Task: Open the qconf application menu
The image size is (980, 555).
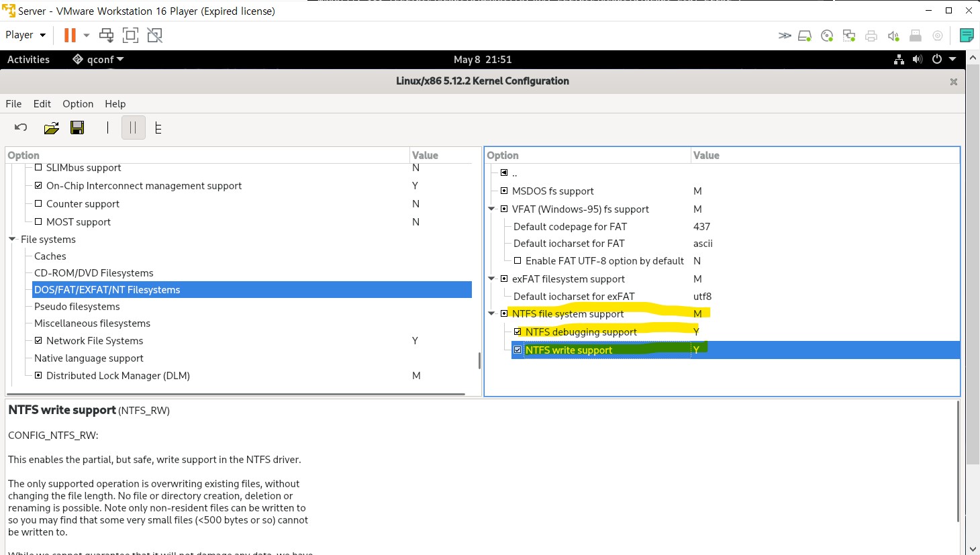Action: (x=99, y=59)
